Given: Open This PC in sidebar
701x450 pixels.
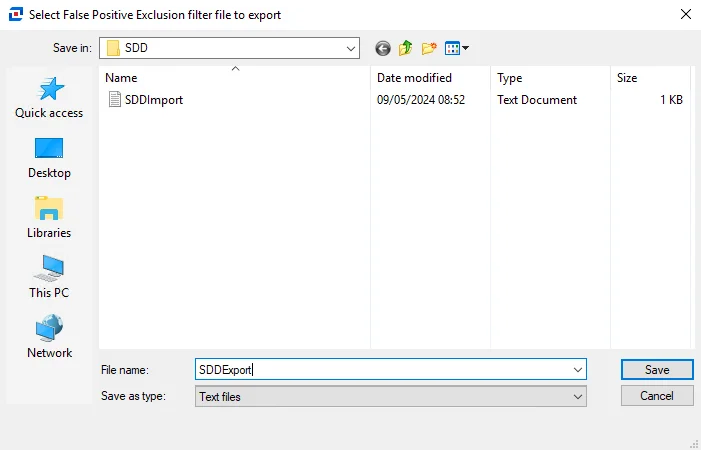Looking at the screenshot, I should [49, 277].
